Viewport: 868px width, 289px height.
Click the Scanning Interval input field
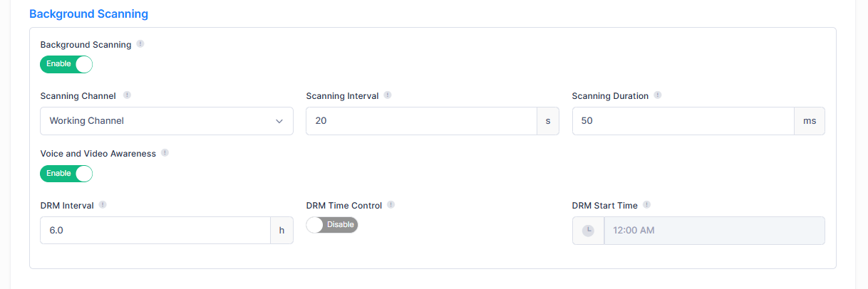pyautogui.click(x=421, y=121)
